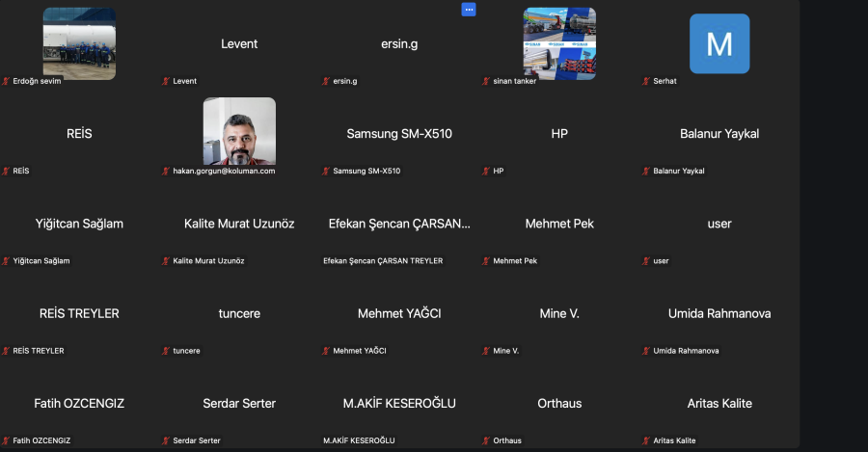Click muted mic icon by hakan.gorgun@koluman.com

tap(166, 172)
